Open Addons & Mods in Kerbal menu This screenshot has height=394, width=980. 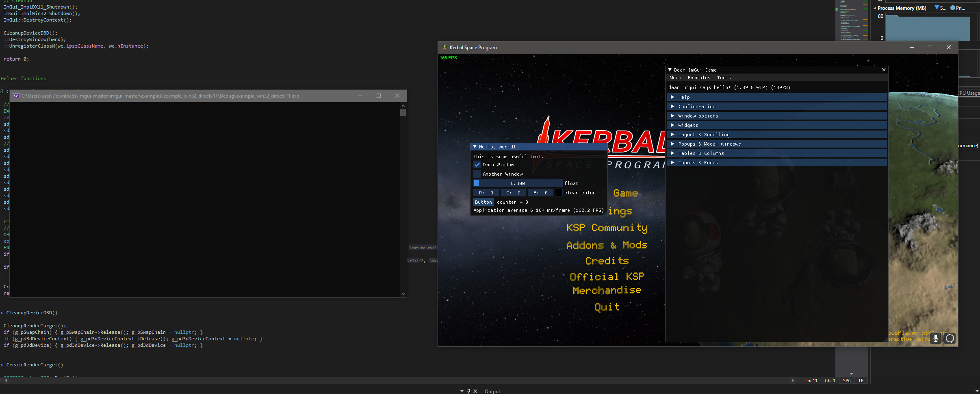pos(607,245)
